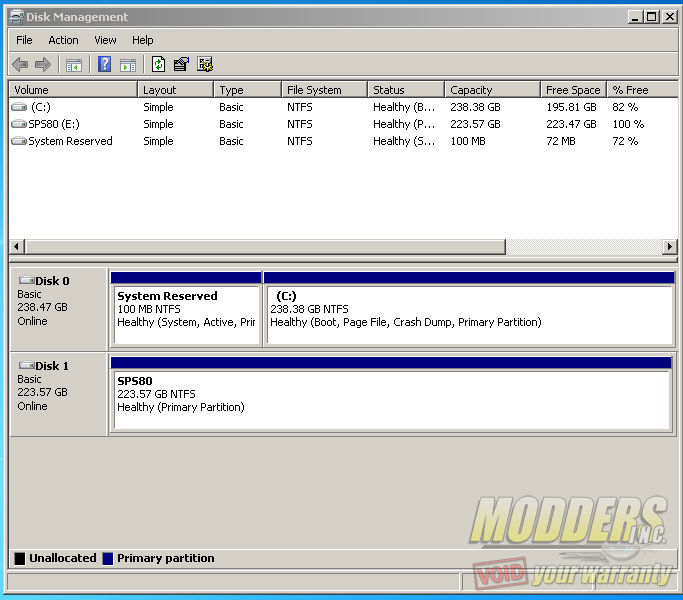Click the horizontal scrollbar left arrow
683x600 pixels.
[x=17, y=247]
